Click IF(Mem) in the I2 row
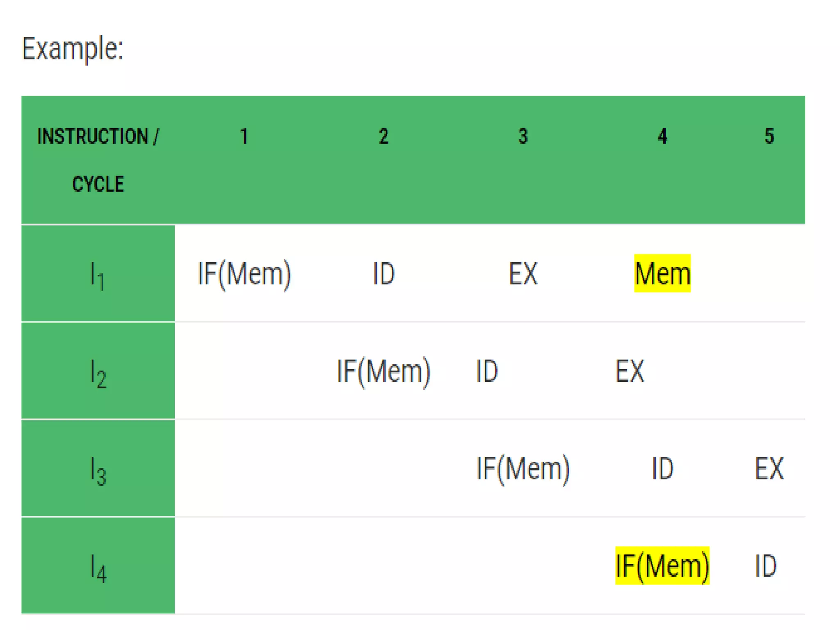The height and width of the screenshot is (630, 840). tap(383, 371)
